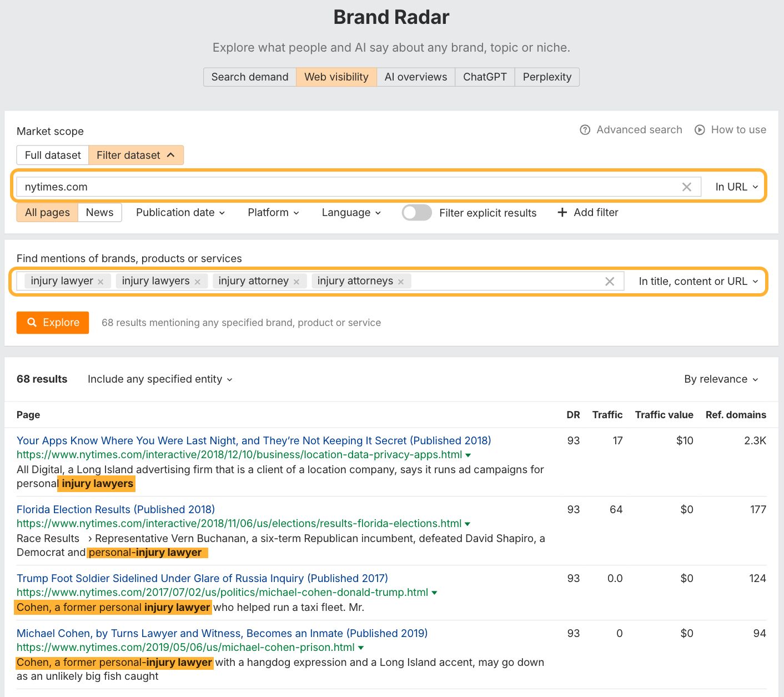Expand URL arrow for Florida Election result
The image size is (784, 697).
[x=468, y=524]
